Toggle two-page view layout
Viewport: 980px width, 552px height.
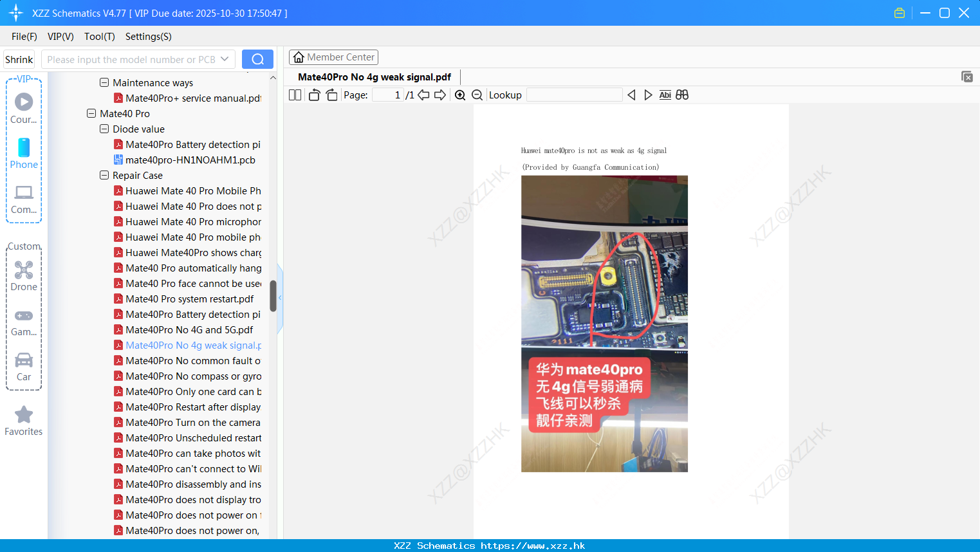tap(295, 95)
